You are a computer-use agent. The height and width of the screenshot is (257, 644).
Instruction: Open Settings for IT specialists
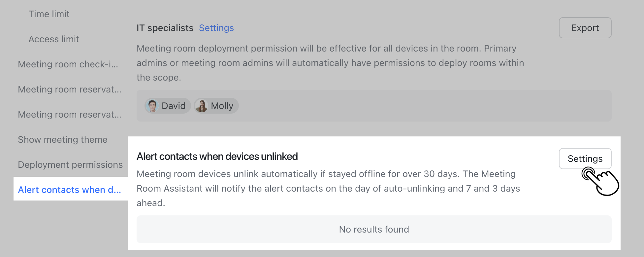click(x=216, y=28)
